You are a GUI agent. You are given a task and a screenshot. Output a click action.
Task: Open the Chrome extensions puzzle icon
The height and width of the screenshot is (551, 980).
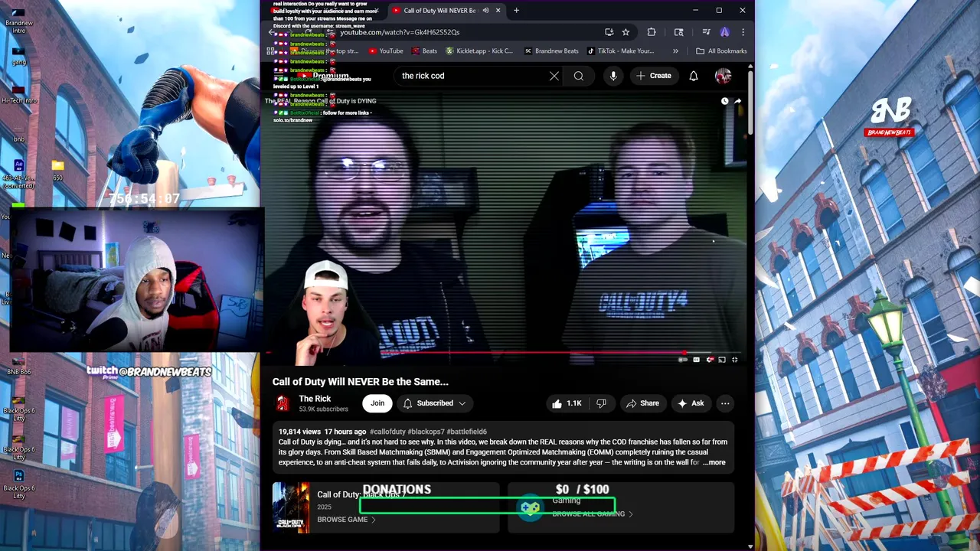pos(652,32)
